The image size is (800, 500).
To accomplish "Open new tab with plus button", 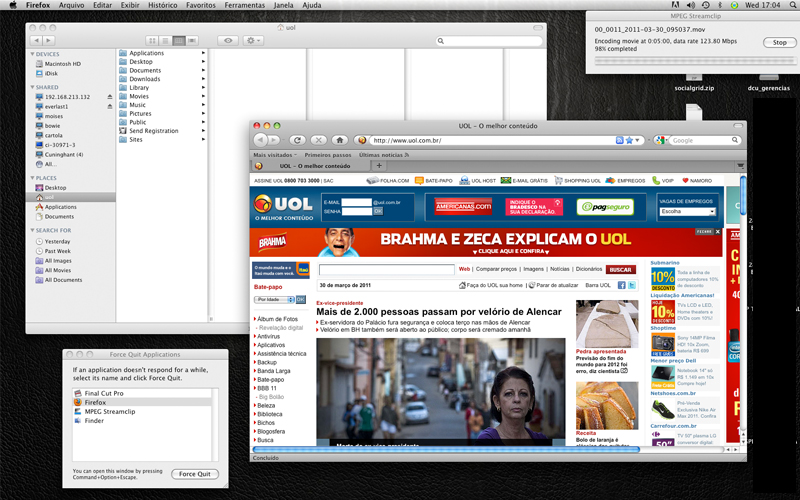I will (x=379, y=165).
